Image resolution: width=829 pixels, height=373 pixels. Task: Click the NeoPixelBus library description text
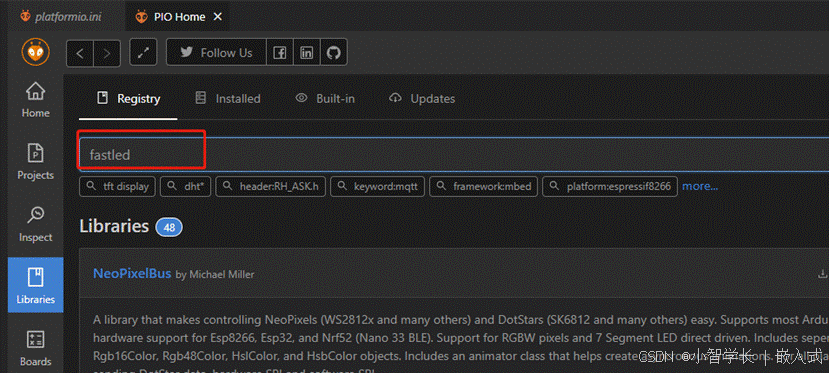tap(460, 343)
